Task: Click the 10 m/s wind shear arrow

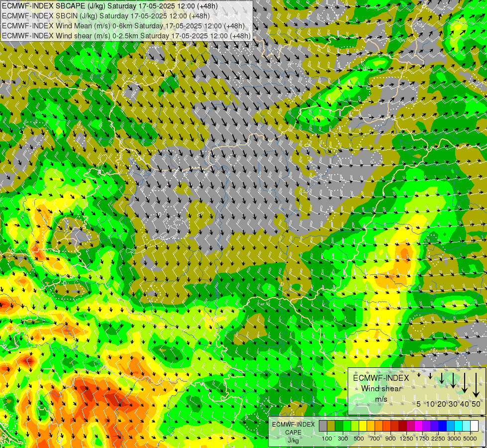Action: click(430, 376)
